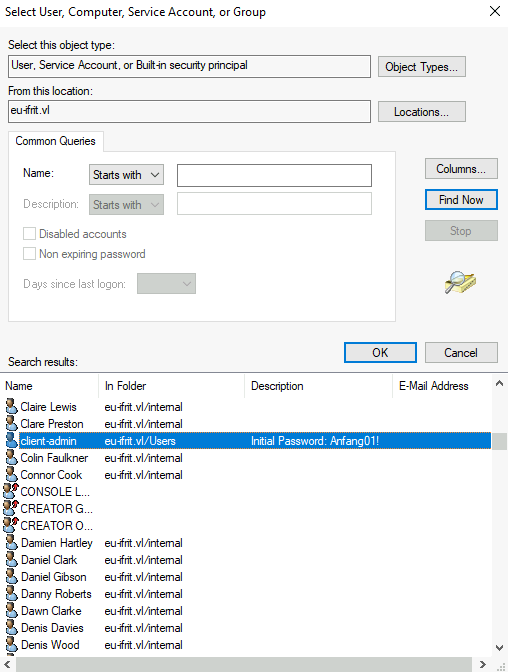Select the 'Connor Cook' name text
Image resolution: width=508 pixels, height=672 pixels.
pyautogui.click(x=51, y=475)
